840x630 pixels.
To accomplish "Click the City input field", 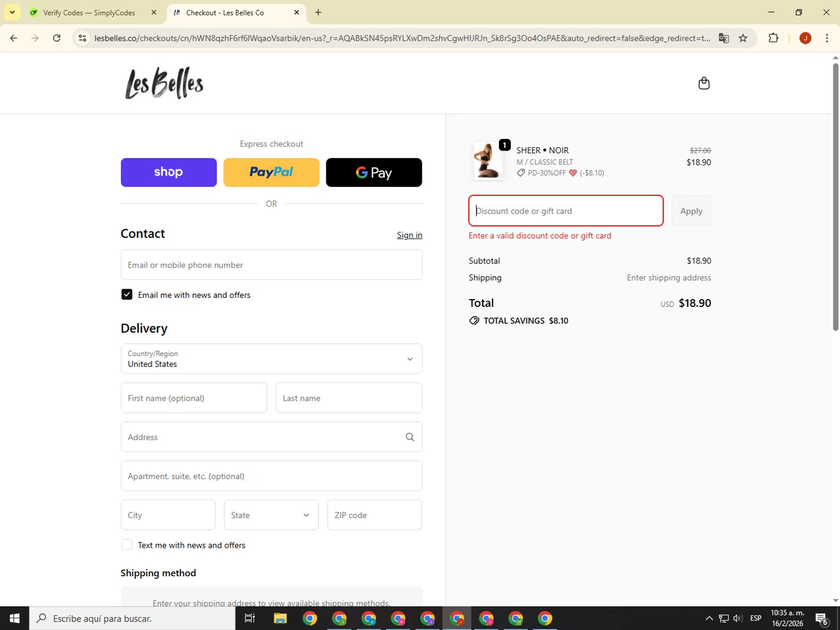I will [168, 515].
